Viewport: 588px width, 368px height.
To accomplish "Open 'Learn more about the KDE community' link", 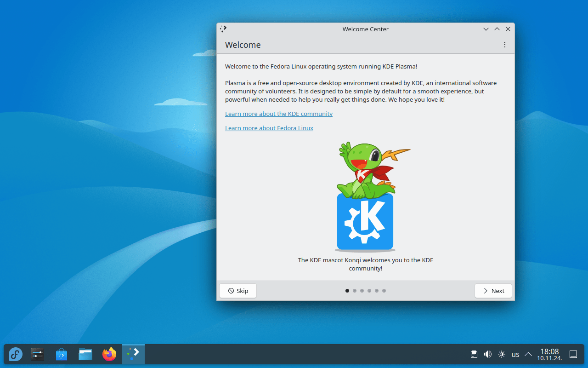I will (279, 114).
